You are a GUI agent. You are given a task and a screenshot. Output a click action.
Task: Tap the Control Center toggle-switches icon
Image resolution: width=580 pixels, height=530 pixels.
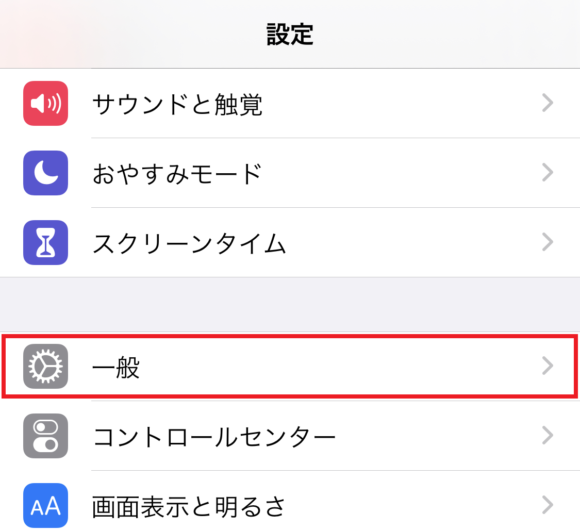(45, 436)
